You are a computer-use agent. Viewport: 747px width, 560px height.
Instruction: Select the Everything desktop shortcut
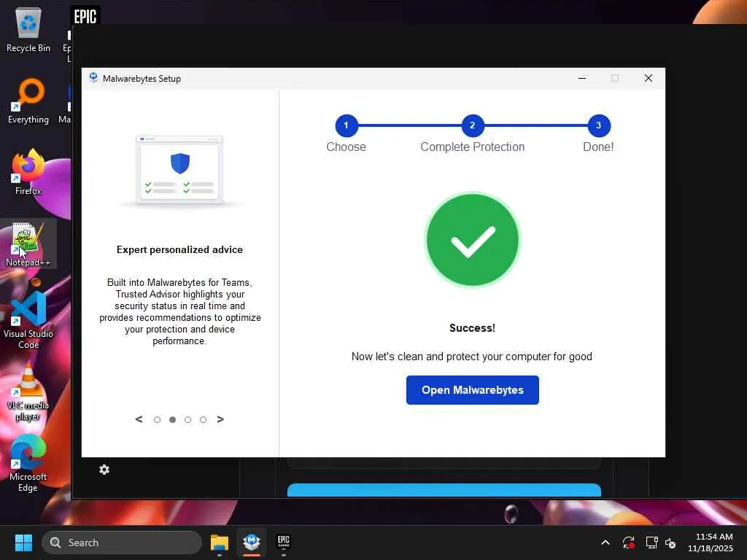[28, 101]
